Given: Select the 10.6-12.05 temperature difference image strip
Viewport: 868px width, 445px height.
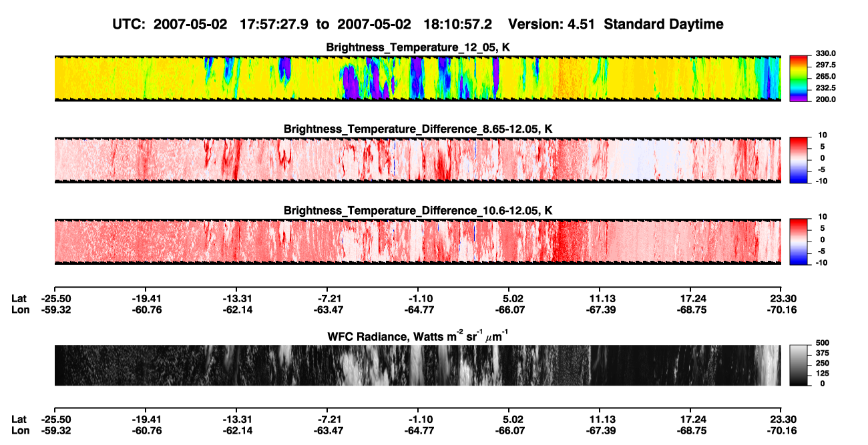Looking at the screenshot, I should [417, 241].
